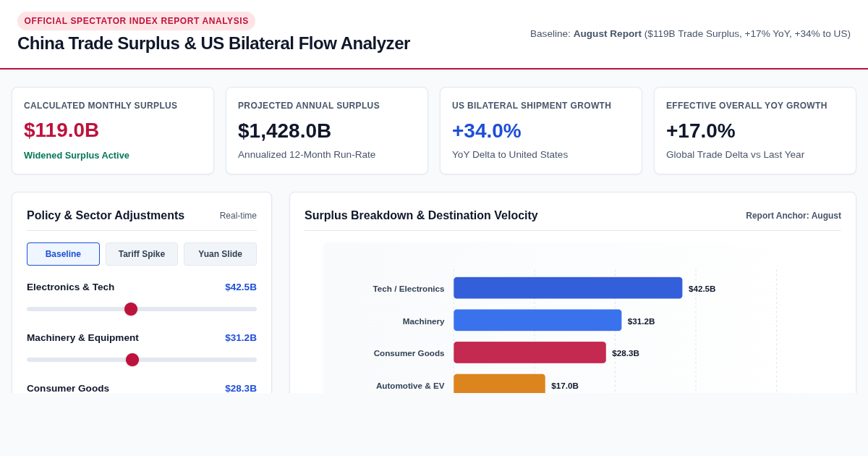Click the $17.0B Automotive & EV label
Image resolution: width=868 pixels, height=456 pixels.
point(565,386)
